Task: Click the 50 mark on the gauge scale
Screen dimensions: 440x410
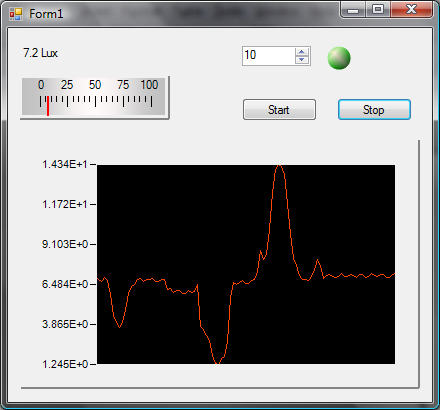Action: 95,85
